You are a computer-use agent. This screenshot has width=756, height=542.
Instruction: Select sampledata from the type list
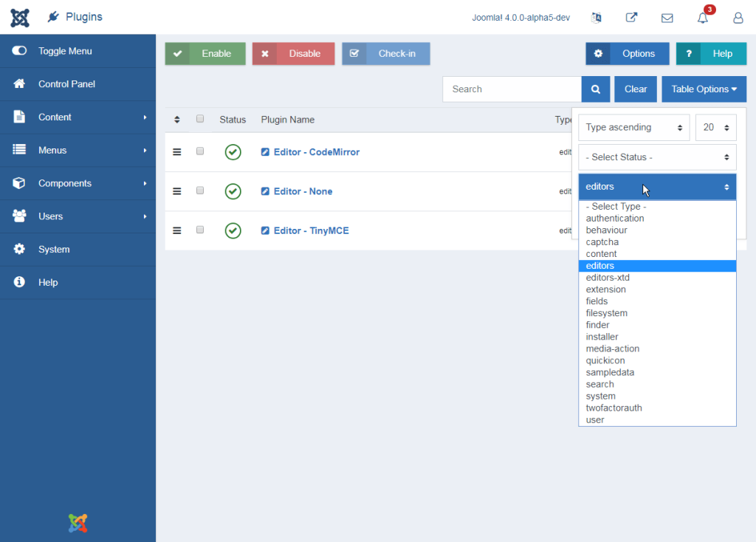[657, 372]
